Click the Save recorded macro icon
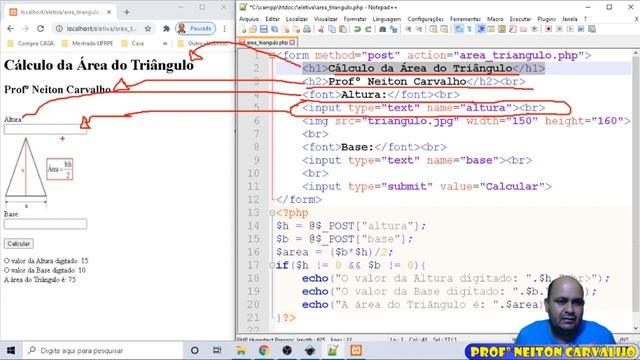Viewport: 640px width, 360px height. pos(592,29)
